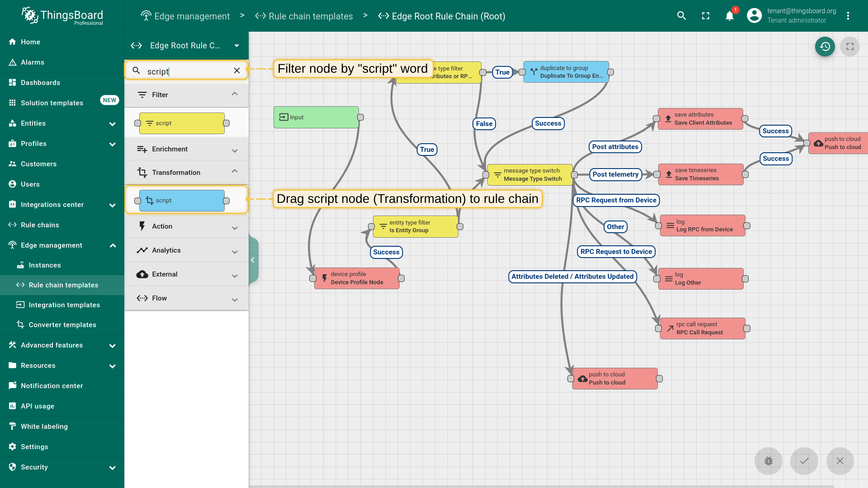Image resolution: width=868 pixels, height=488 pixels.
Task: Expand the Enrichment node section
Action: coord(234,150)
